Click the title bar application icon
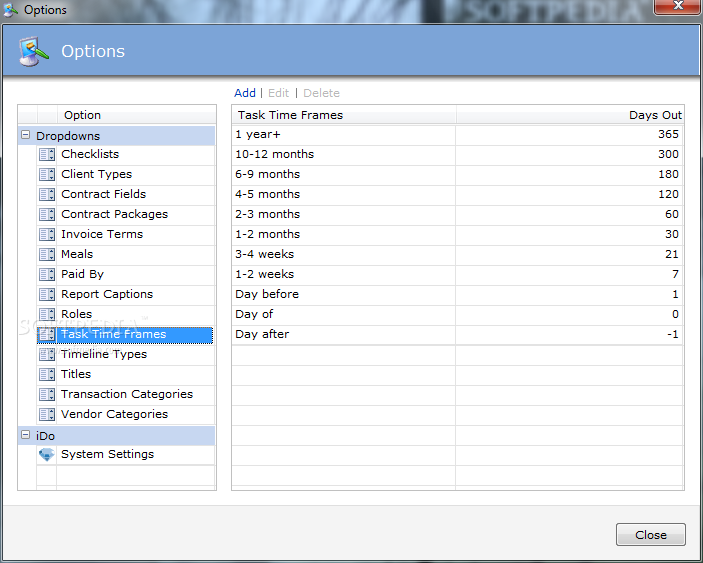Screen dimensions: 703x563 coord(11,9)
